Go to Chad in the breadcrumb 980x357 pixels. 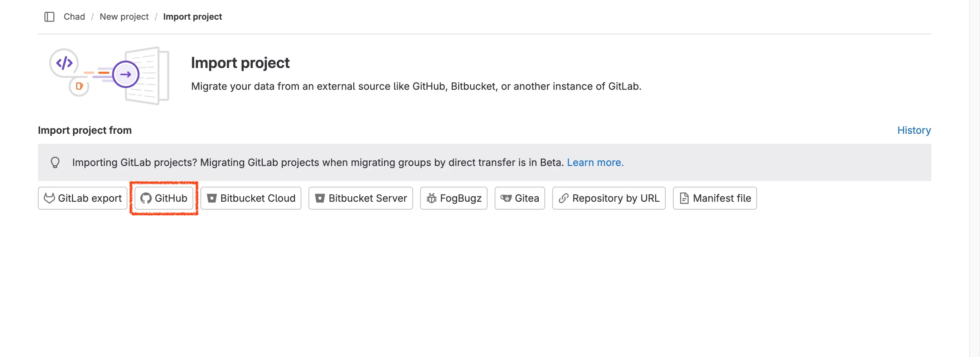coord(74,17)
